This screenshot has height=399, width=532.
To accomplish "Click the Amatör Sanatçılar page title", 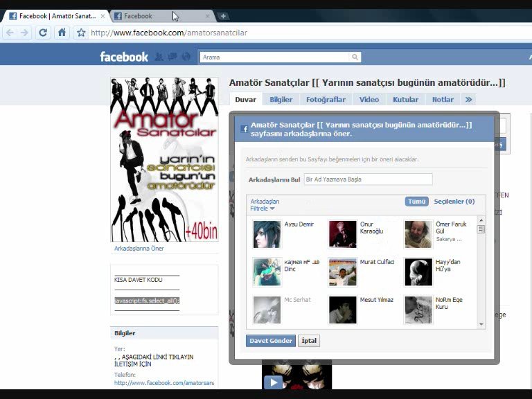I will (x=367, y=83).
